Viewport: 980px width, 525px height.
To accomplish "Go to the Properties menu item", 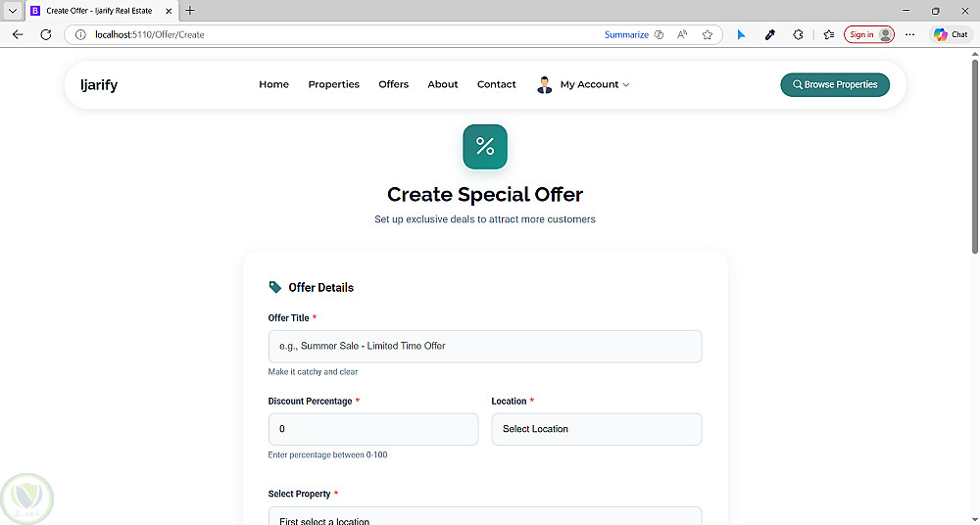I will 333,85.
